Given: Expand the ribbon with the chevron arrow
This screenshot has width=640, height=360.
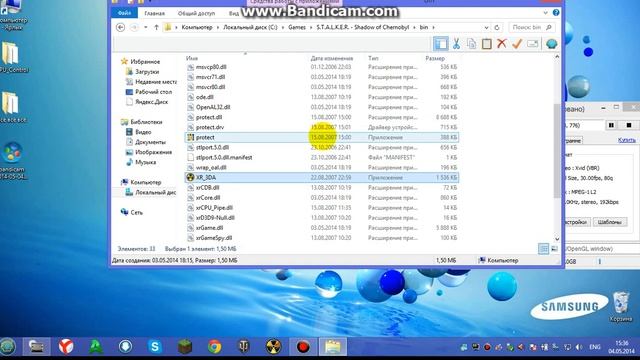Looking at the screenshot, I should tap(545, 13).
